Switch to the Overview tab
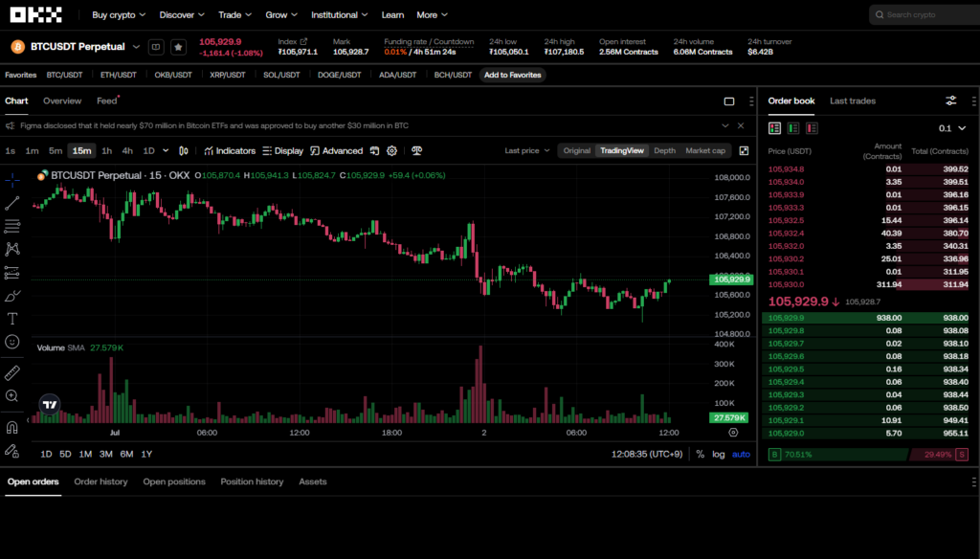Screen dimensions: 980x559 pyautogui.click(x=62, y=101)
